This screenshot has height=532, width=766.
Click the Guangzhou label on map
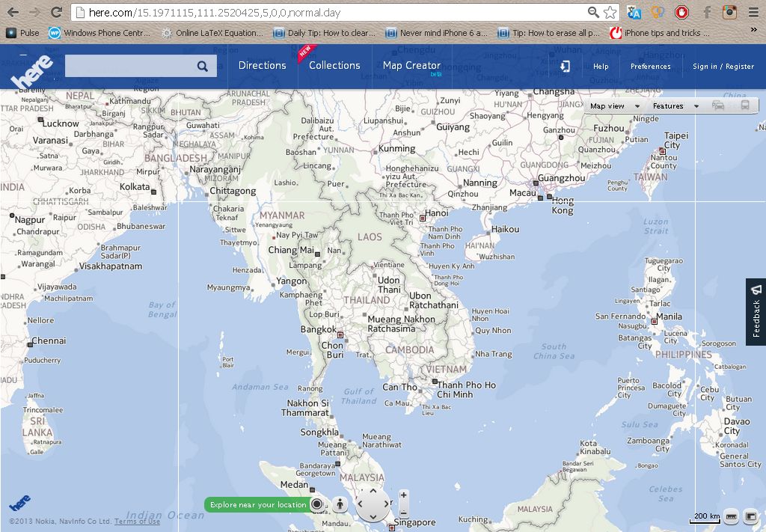point(561,178)
